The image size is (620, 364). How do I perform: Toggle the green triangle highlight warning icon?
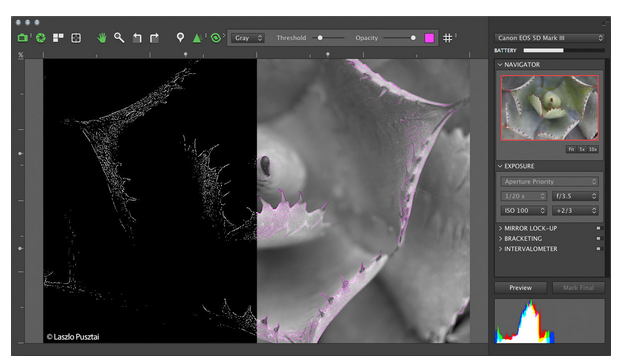point(197,38)
